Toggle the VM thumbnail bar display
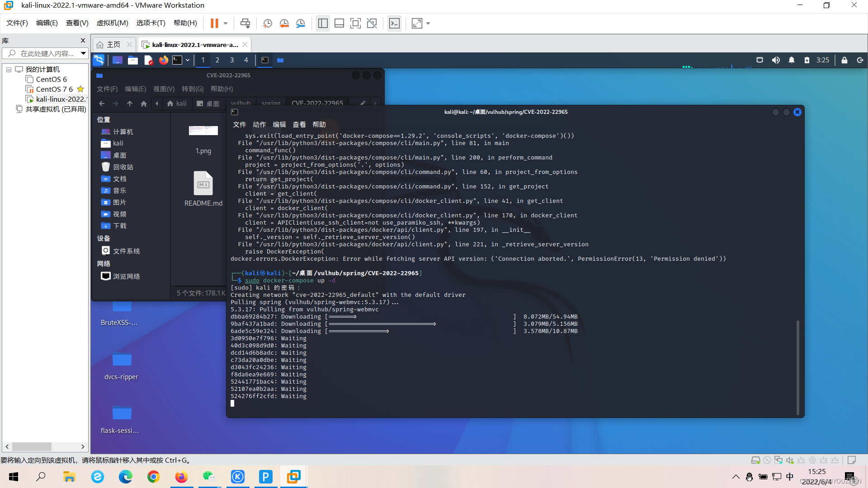868x488 pixels. click(x=339, y=23)
